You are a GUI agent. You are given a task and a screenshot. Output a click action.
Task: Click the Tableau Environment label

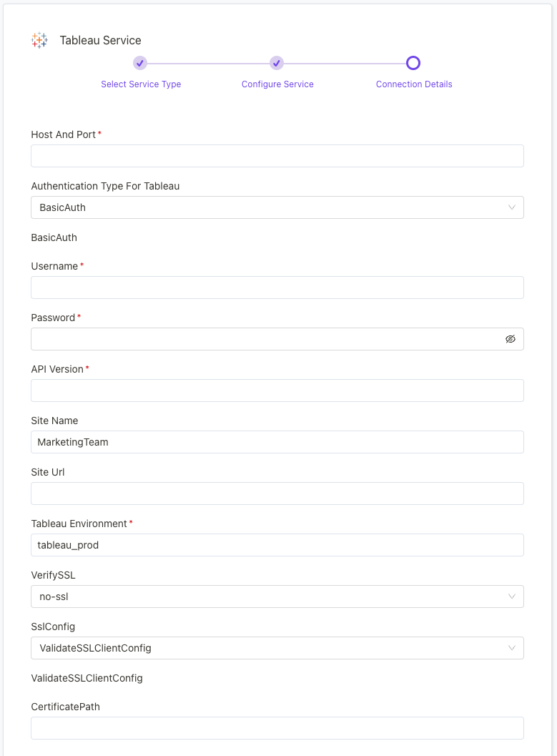(x=79, y=524)
